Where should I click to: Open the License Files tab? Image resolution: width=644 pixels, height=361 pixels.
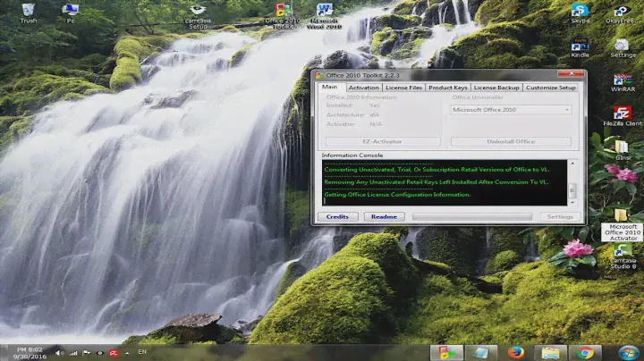403,88
